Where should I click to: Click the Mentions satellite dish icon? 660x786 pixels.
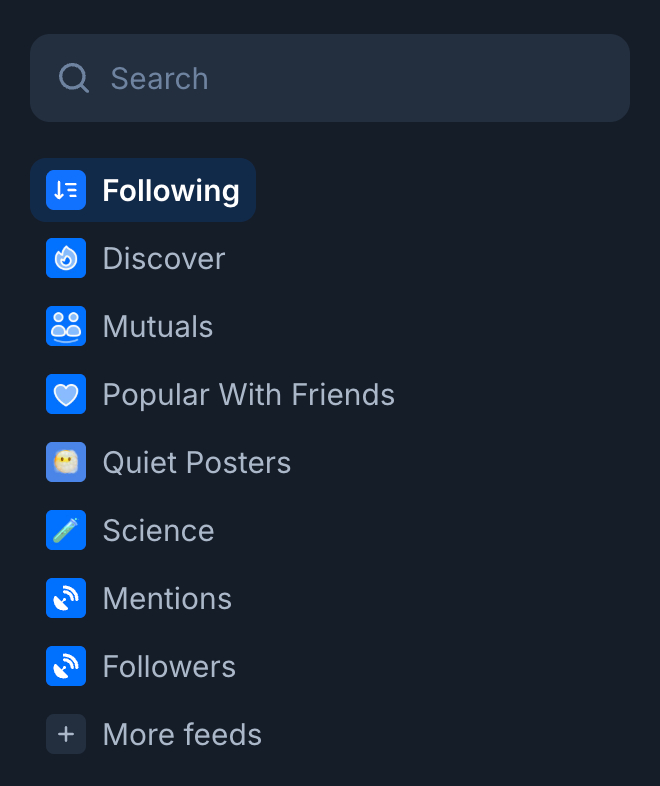66,598
